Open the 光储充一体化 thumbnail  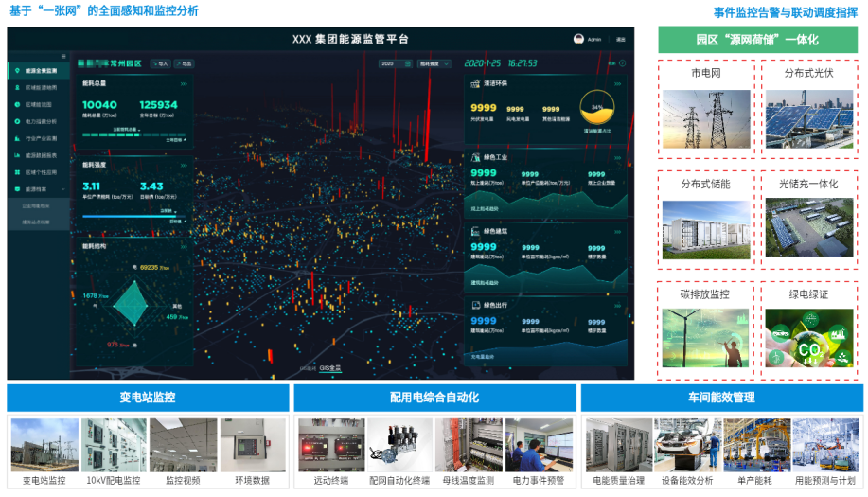tap(809, 227)
